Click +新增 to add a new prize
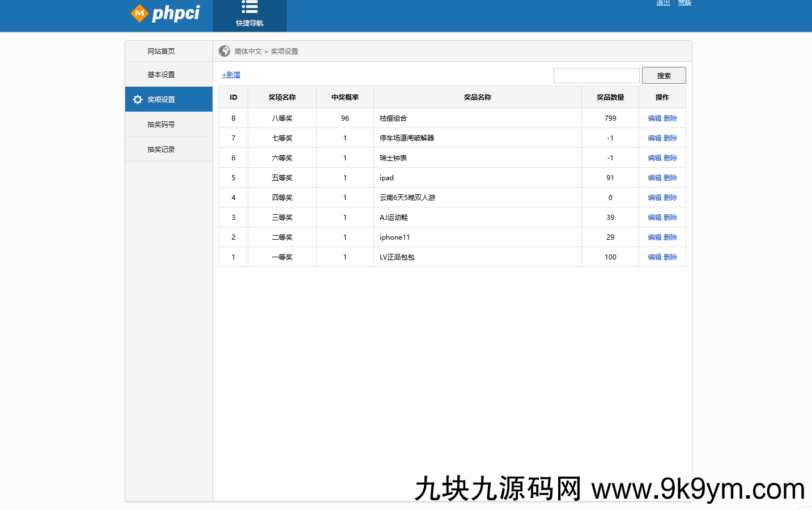 tap(231, 74)
